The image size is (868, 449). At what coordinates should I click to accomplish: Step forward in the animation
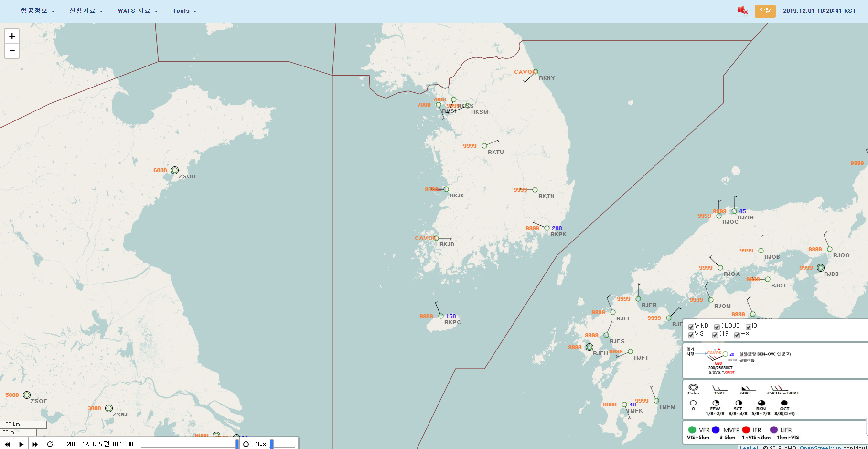click(x=35, y=444)
